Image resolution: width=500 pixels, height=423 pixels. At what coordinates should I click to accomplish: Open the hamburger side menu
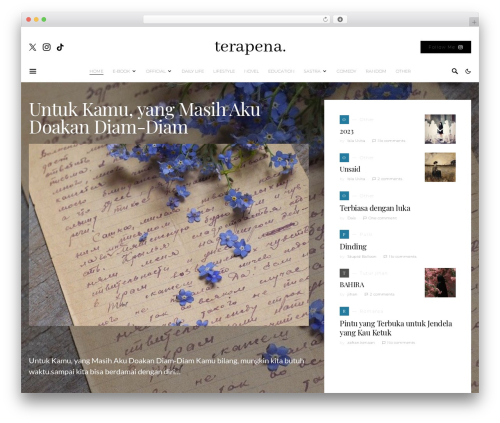(x=33, y=71)
